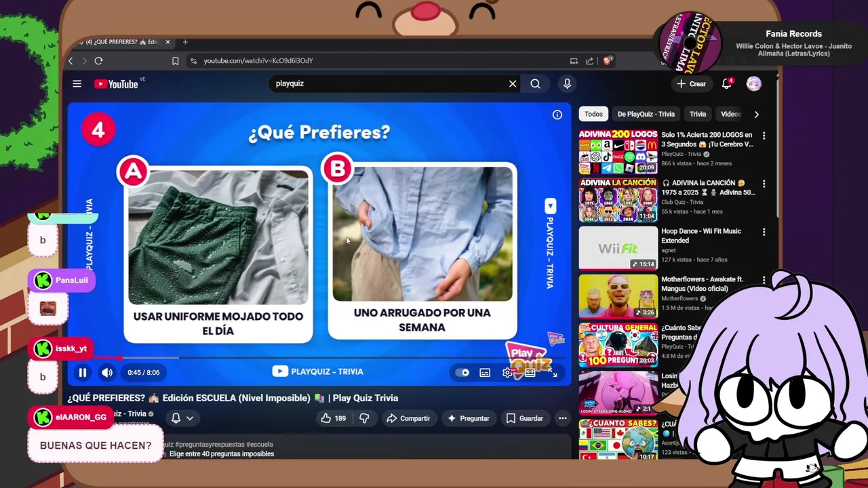
Task: Open Hoop Dance Wii Fit thumbnail
Action: tap(618, 248)
